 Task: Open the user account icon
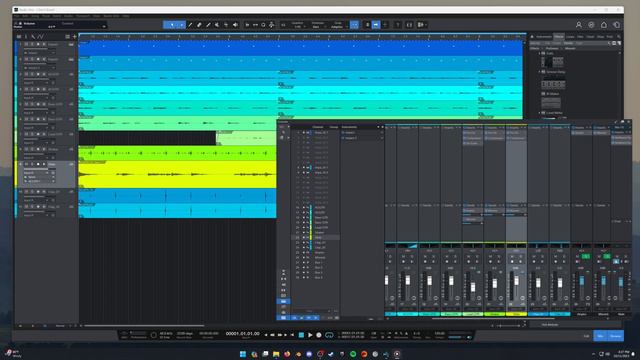[x=579, y=25]
